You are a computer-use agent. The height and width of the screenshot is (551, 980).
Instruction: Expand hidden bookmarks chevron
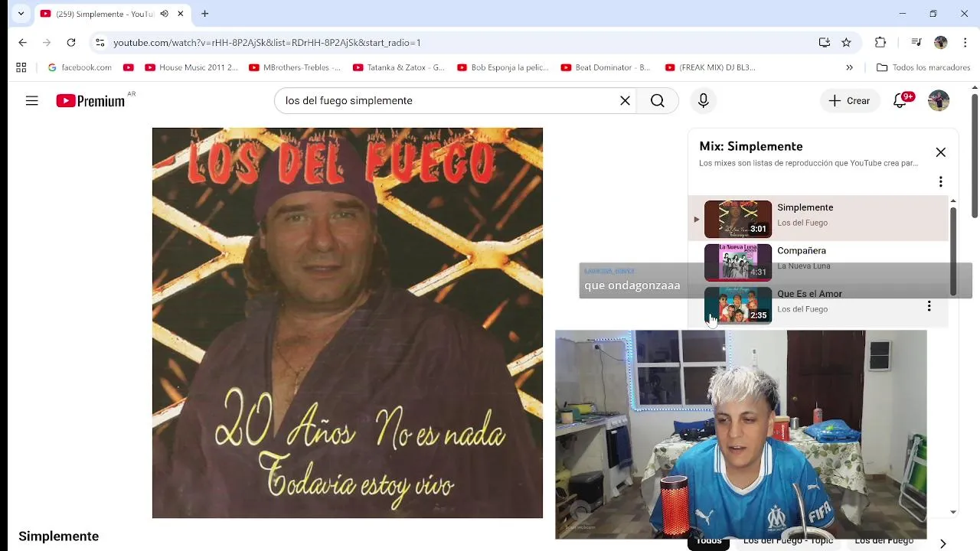pyautogui.click(x=849, y=67)
